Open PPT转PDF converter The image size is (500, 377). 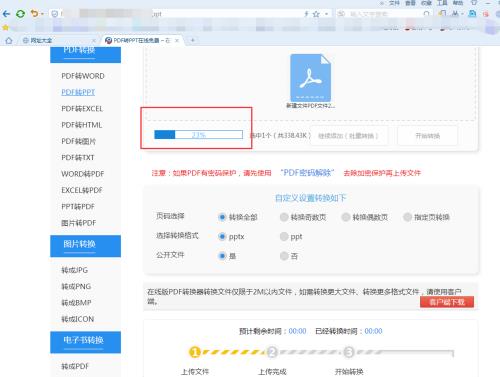78,206
